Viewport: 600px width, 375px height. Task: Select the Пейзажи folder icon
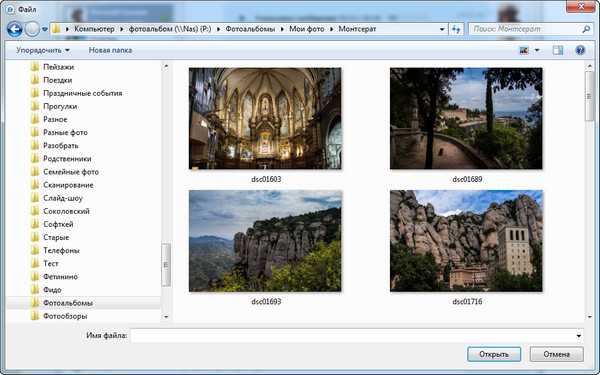35,67
